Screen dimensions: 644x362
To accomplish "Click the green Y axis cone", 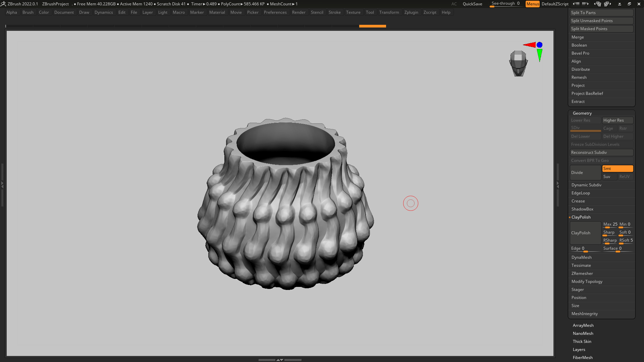I will point(539,55).
